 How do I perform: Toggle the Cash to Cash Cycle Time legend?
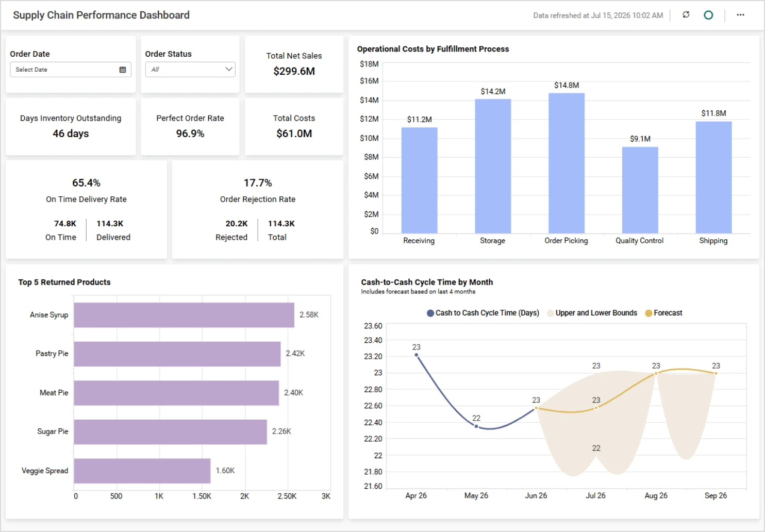tap(483, 313)
